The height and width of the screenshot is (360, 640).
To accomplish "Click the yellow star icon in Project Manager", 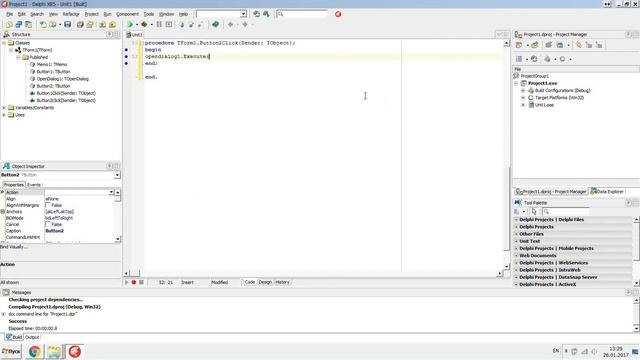I will [578, 45].
